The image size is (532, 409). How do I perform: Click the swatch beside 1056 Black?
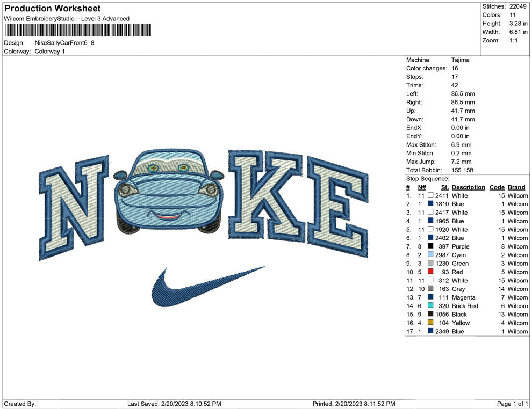(x=430, y=314)
